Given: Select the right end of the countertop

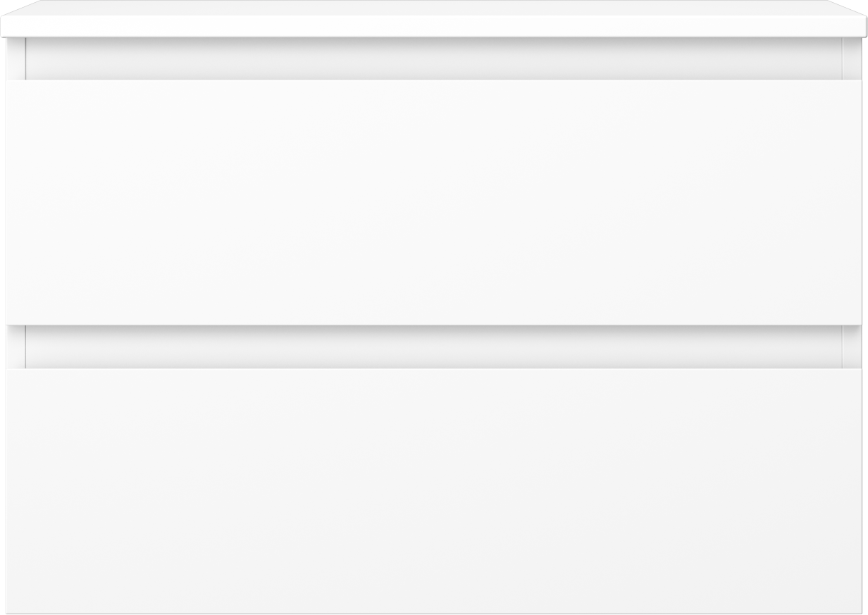Looking at the screenshot, I should tap(859, 19).
